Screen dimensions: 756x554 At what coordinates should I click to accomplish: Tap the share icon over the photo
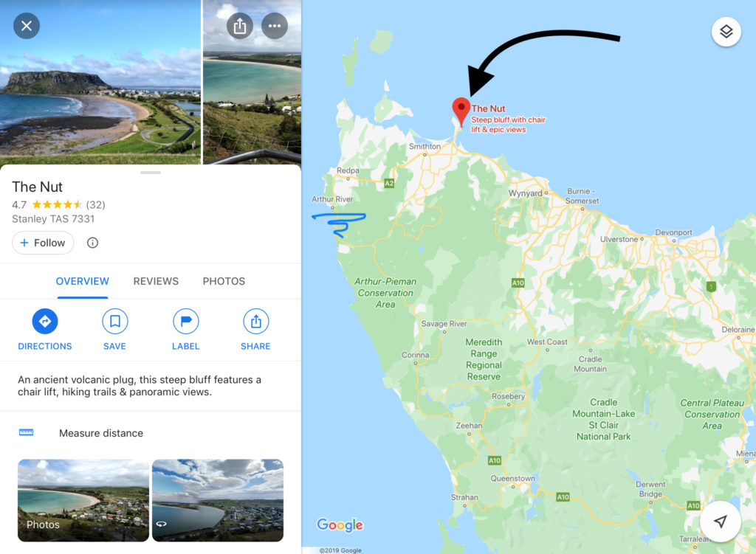tap(240, 26)
